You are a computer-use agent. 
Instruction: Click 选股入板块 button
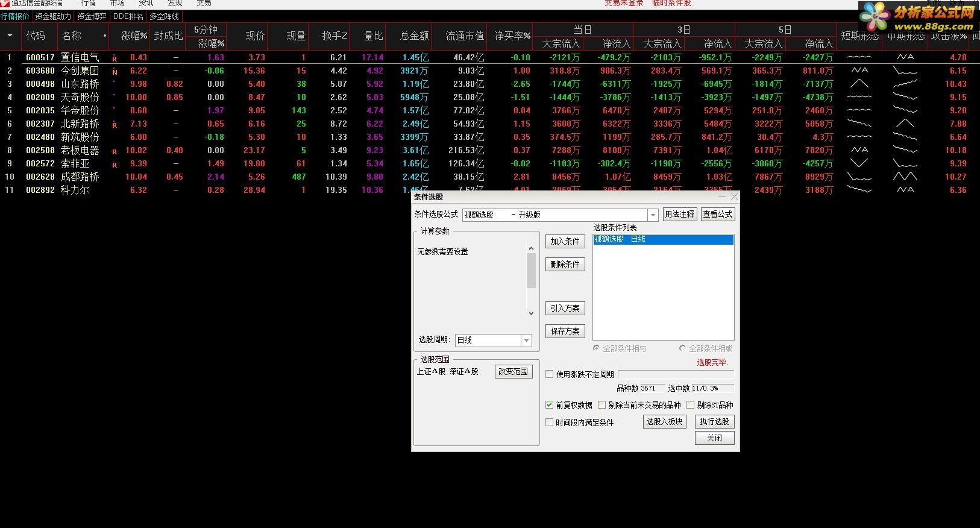tap(665, 421)
